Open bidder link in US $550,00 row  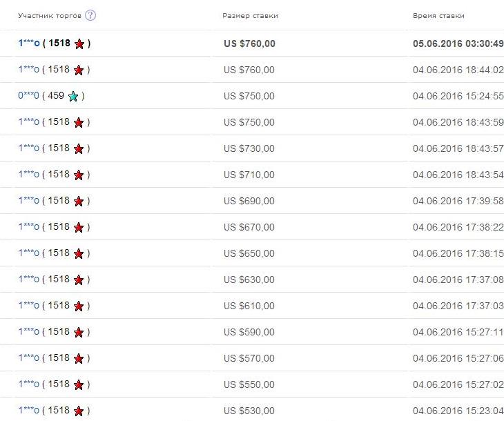pos(28,384)
